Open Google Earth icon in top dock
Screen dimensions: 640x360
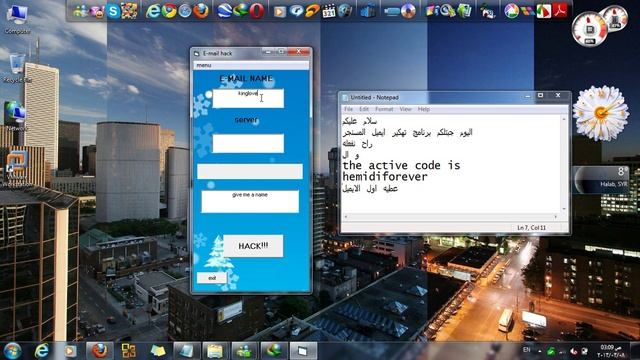[224, 11]
